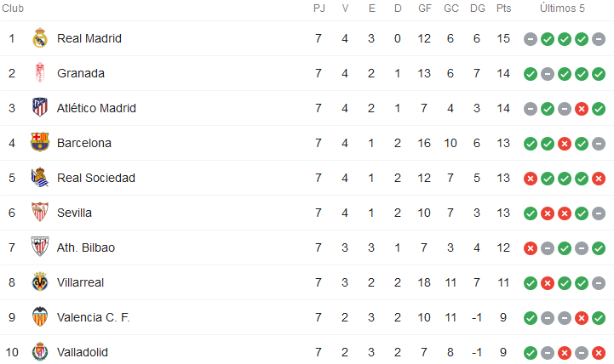This screenshot has height=364, width=614.
Task: Click the Últimos 5 column header
Action: 562,9
